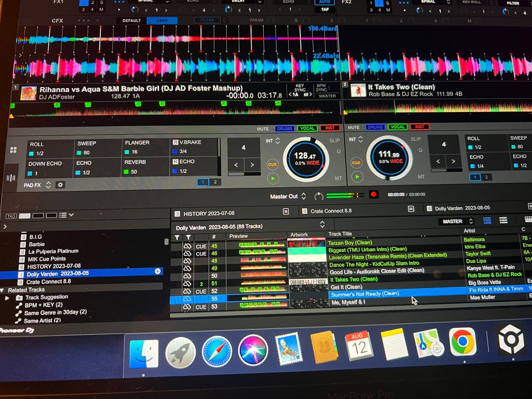This screenshot has height=399, width=532.
Task: Trigger the REVERB 50 pad
Action: point(145,167)
